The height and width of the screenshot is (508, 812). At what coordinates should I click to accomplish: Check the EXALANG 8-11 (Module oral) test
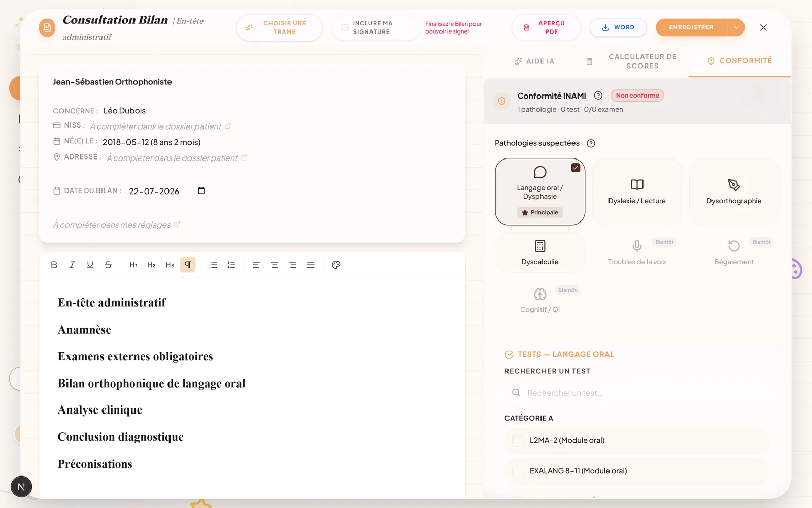click(x=518, y=471)
